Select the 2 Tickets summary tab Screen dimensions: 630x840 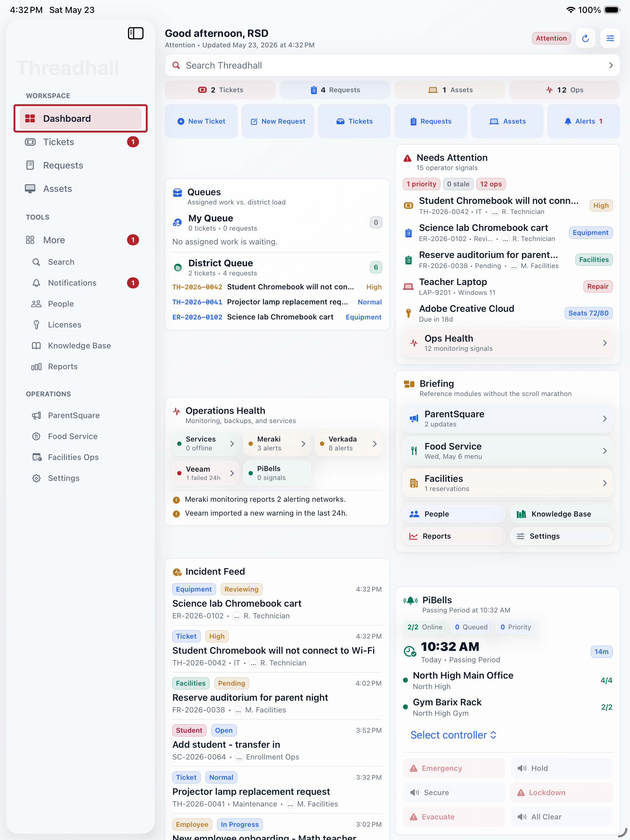[220, 90]
